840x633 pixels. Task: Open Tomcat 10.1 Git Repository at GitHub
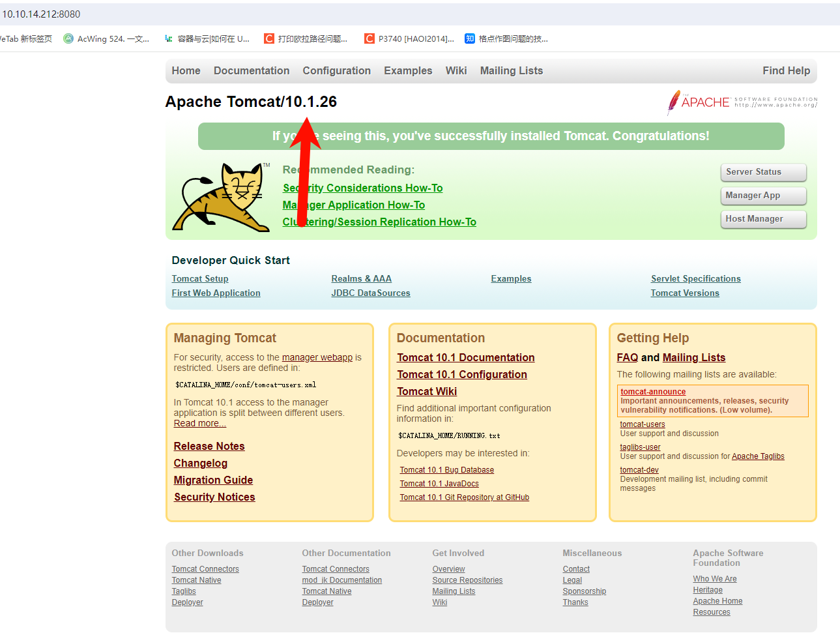465,497
